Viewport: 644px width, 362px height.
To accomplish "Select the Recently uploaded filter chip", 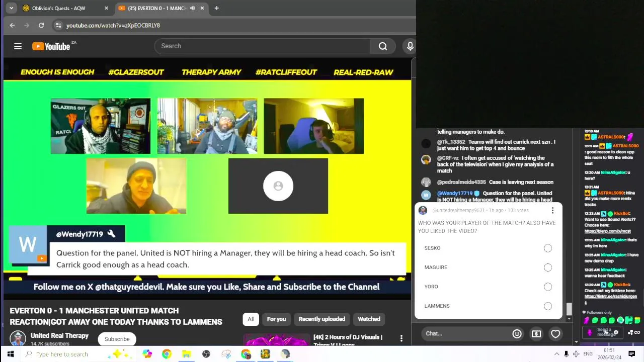I will click(321, 319).
